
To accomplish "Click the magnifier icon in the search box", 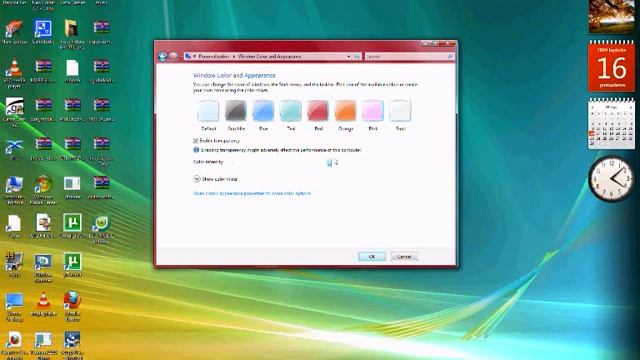I will point(450,56).
